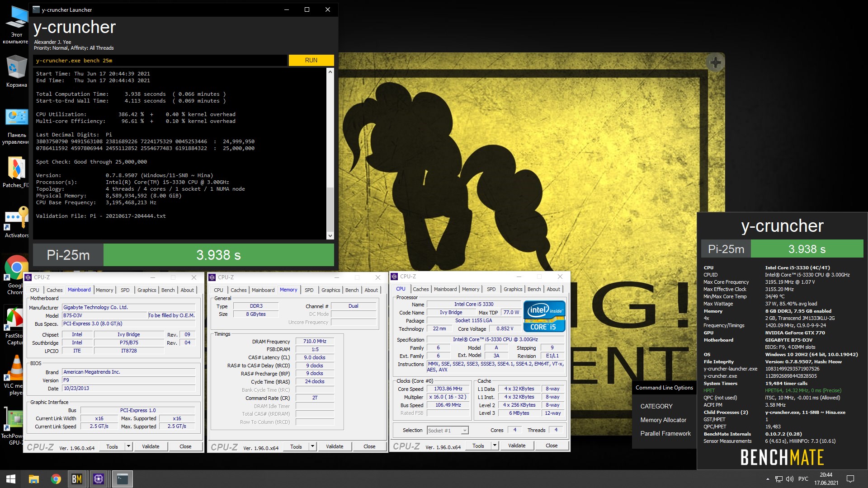Expand Tools dropdown arrow in Mainboard CPU-Z
Viewport: 868px width, 488px height.
click(x=128, y=446)
